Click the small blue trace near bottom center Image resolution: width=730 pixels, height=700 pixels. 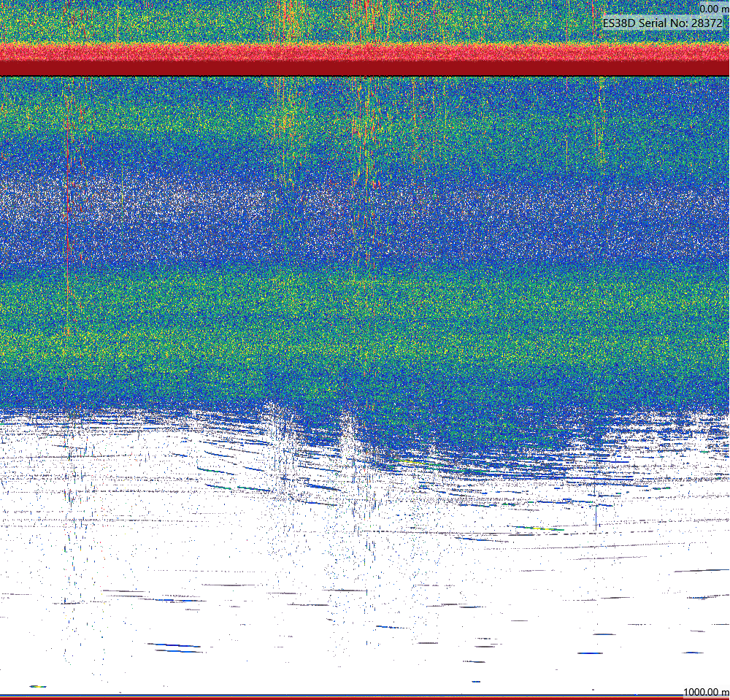pyautogui.click(x=475, y=682)
